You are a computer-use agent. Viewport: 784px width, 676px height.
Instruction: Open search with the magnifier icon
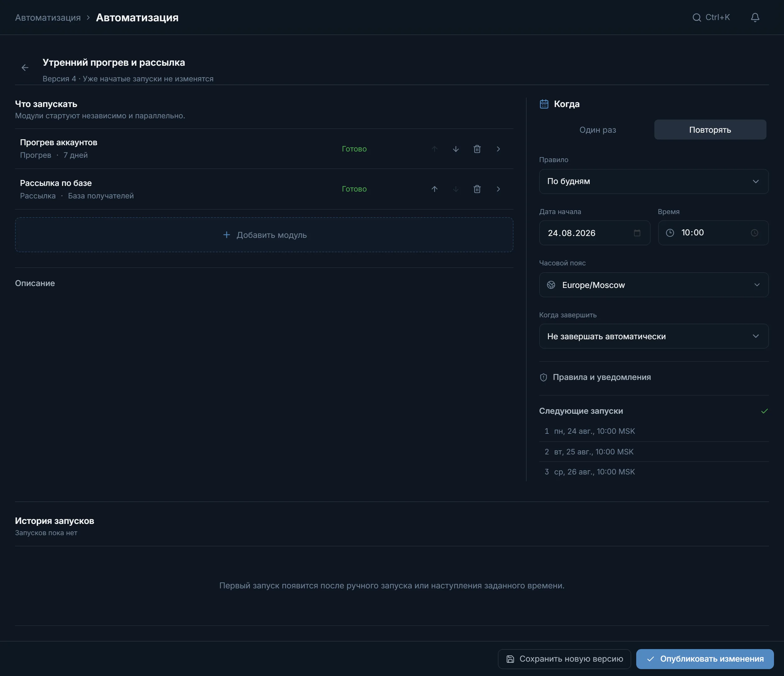point(697,18)
